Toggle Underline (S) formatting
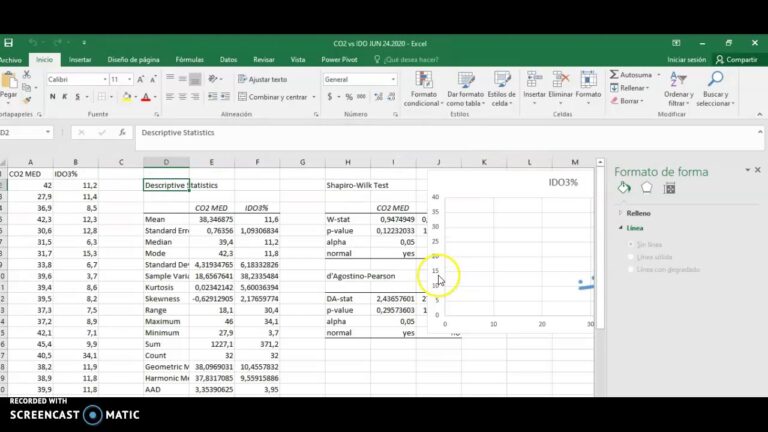The width and height of the screenshot is (768, 432). (77, 97)
